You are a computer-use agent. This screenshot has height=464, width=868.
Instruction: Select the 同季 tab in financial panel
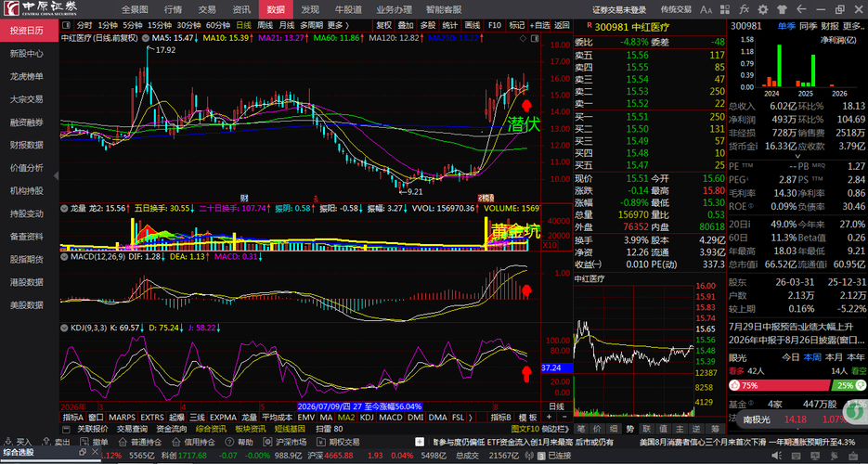(x=809, y=25)
